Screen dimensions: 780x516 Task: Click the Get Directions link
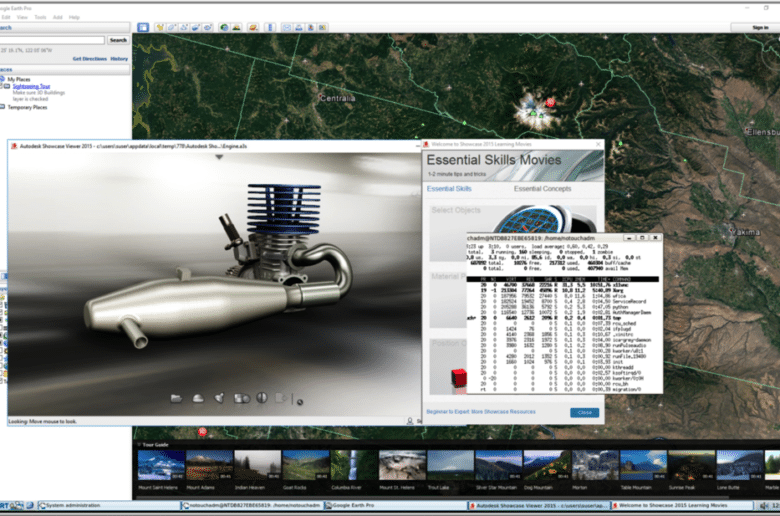pyautogui.click(x=90, y=59)
